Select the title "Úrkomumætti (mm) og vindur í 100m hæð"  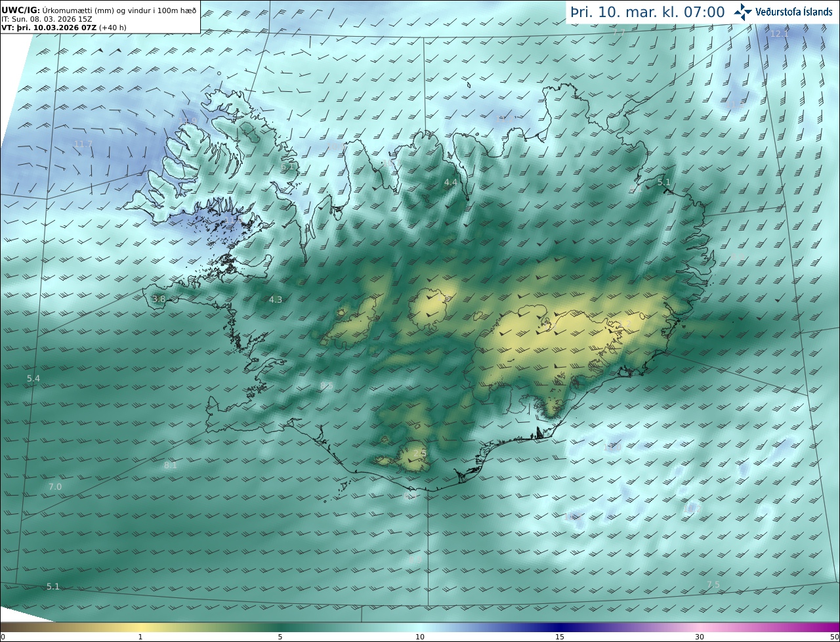point(119,11)
